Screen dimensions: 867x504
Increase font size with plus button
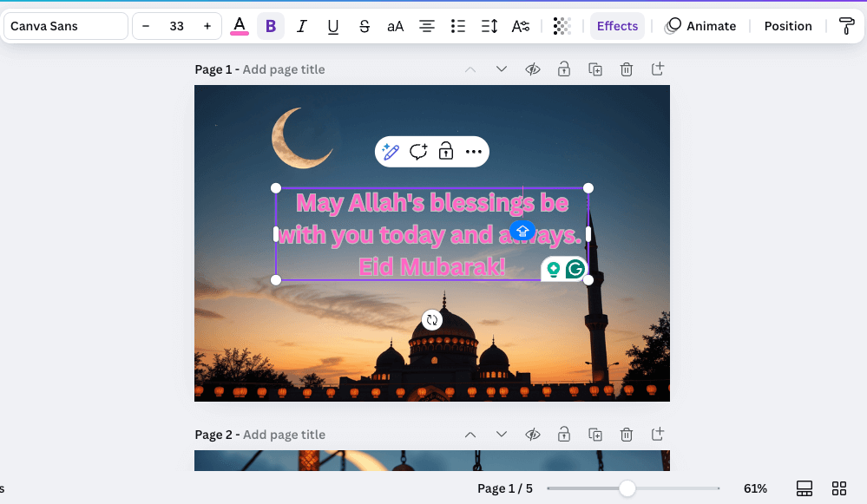pos(207,26)
